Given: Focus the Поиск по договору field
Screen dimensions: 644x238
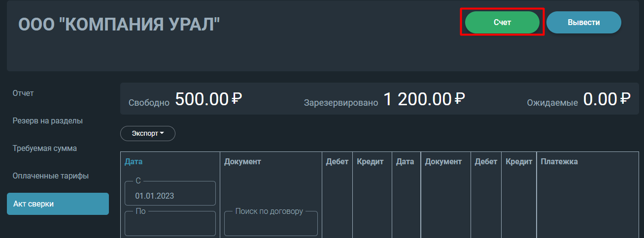Looking at the screenshot, I should 271,223.
